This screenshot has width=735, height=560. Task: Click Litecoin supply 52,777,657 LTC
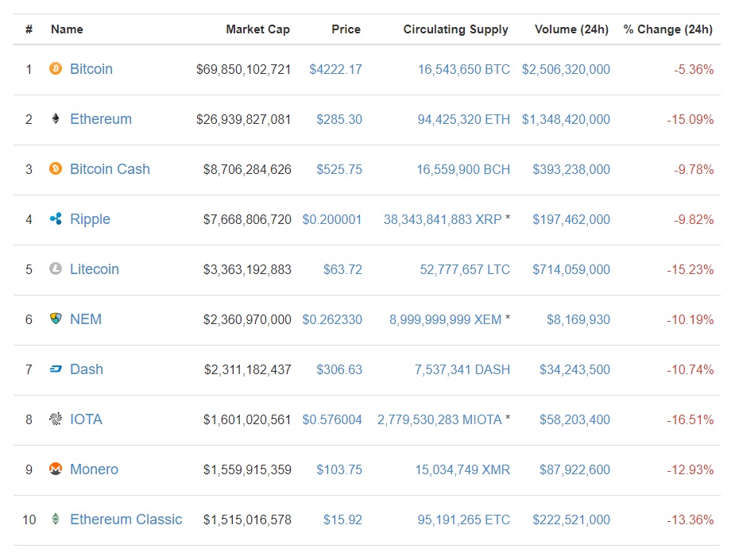pos(465,270)
